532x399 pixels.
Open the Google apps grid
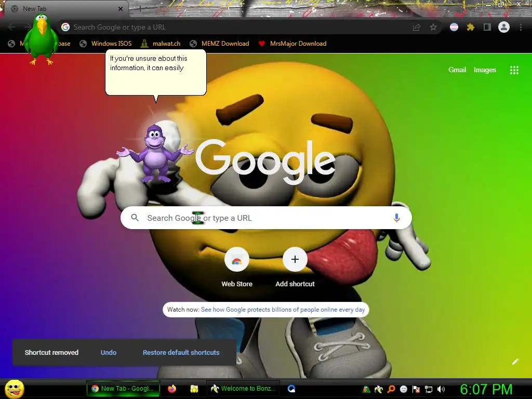tap(514, 70)
